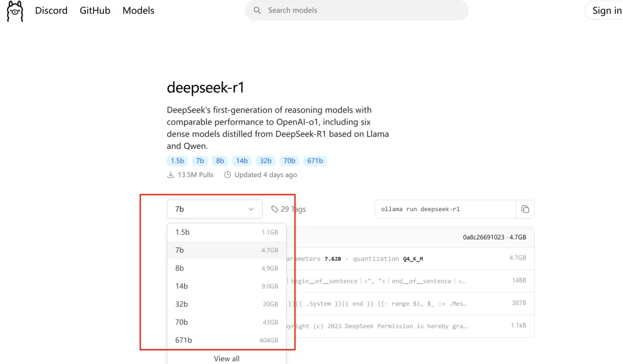Go to the Models page
Viewport: 623px width, 364px height.
point(138,10)
